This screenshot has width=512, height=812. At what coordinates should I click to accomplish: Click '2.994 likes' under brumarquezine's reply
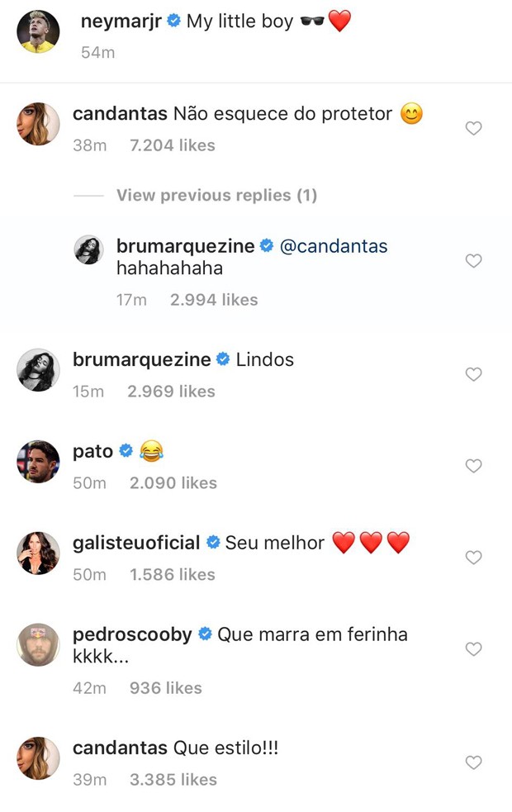[x=213, y=300]
